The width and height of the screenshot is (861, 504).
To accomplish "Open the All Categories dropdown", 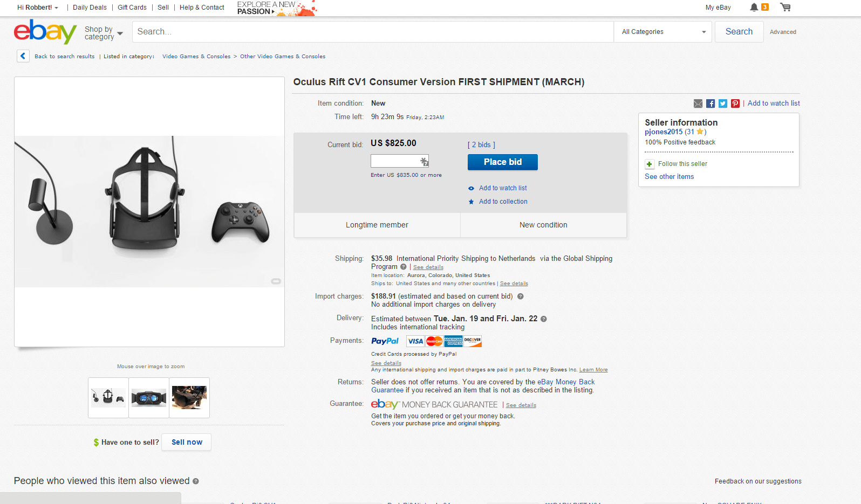I will tap(663, 32).
